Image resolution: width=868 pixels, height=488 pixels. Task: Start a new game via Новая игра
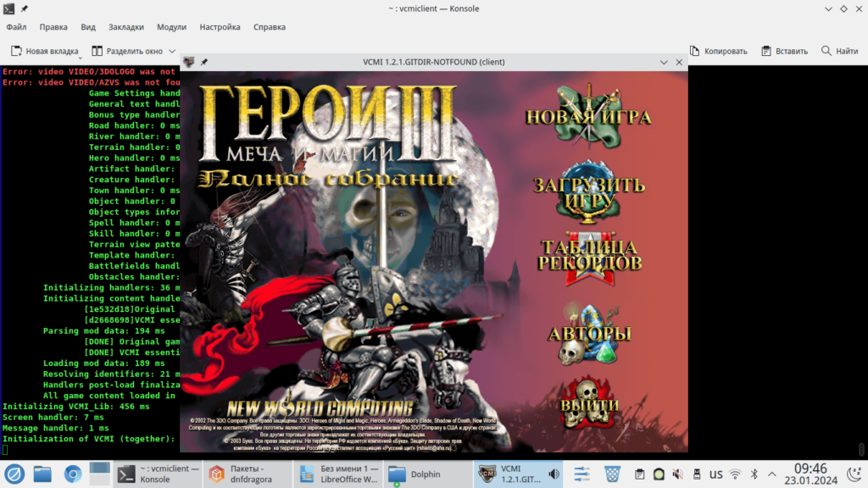click(x=588, y=117)
